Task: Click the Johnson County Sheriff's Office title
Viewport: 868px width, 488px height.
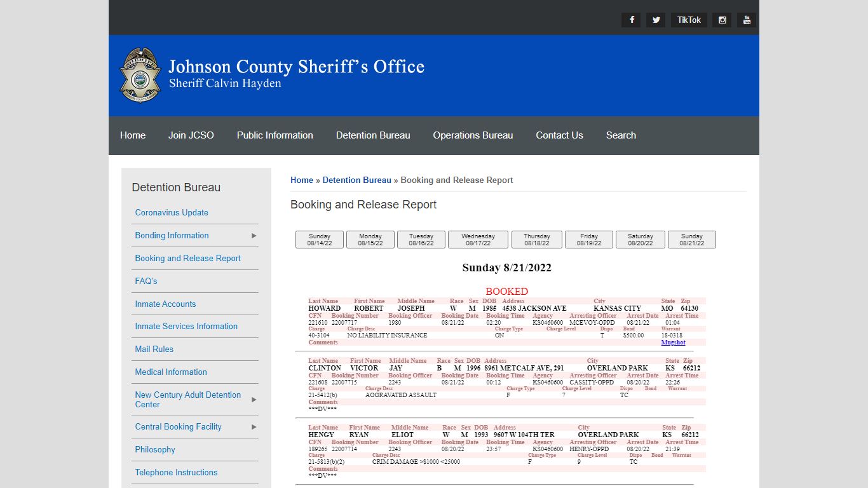Action: 296,67
